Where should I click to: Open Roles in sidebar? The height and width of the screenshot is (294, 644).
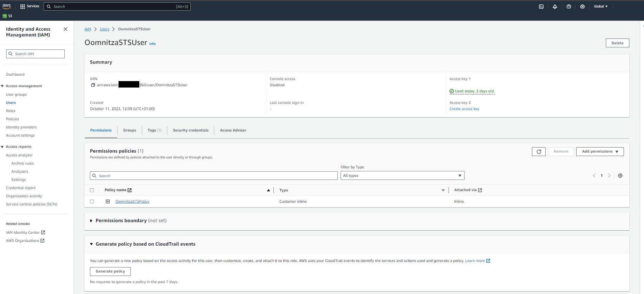coord(11,111)
